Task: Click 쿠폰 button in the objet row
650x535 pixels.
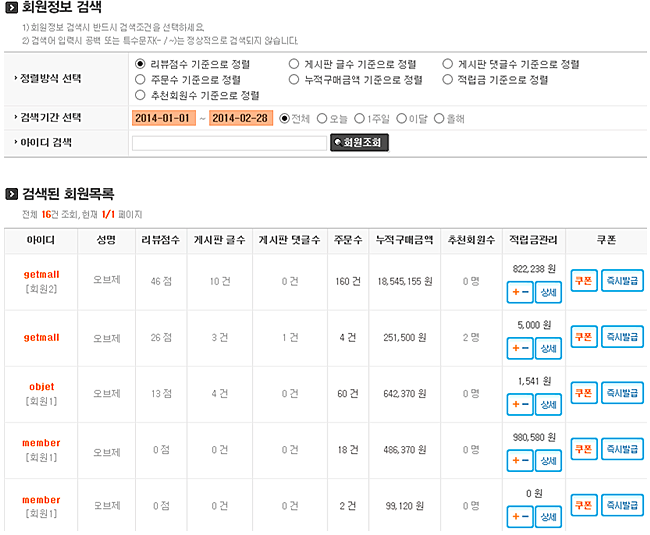Action: [x=583, y=393]
